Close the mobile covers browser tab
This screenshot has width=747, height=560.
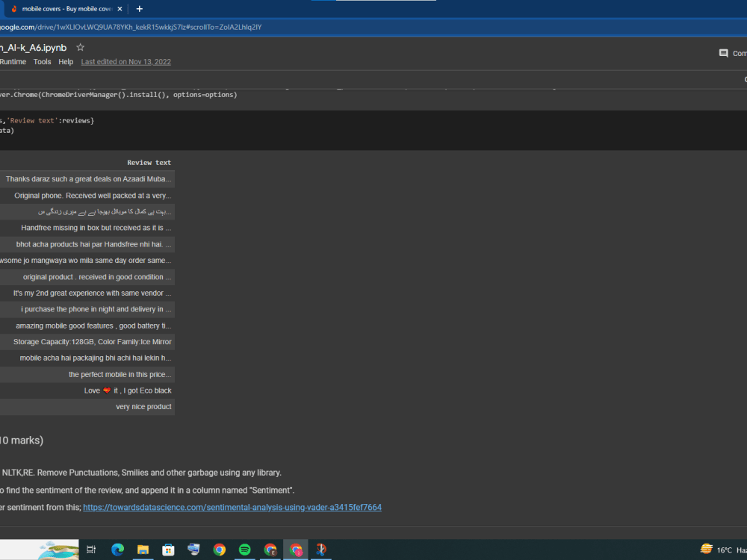pos(120,8)
